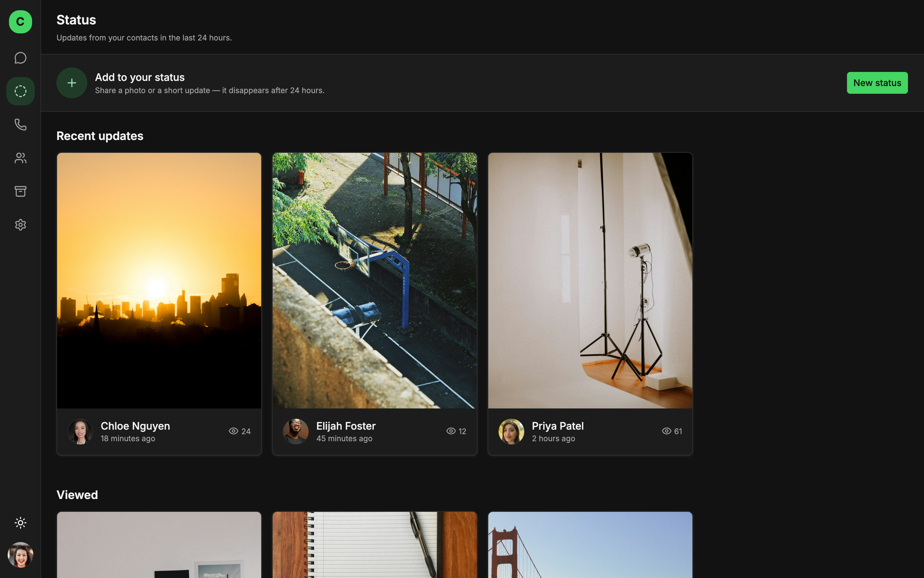Open Elijah Foster's basketball court status
924x578 pixels.
point(374,281)
